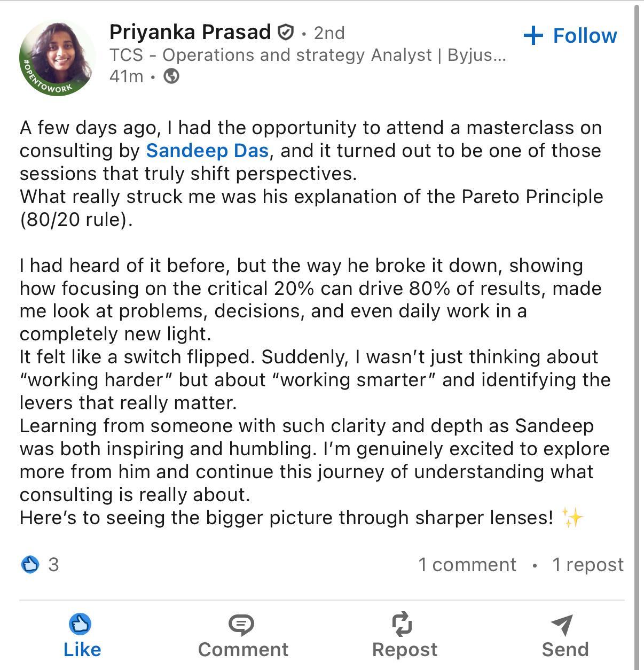Click the sparkles emoji in the post

(x=572, y=518)
